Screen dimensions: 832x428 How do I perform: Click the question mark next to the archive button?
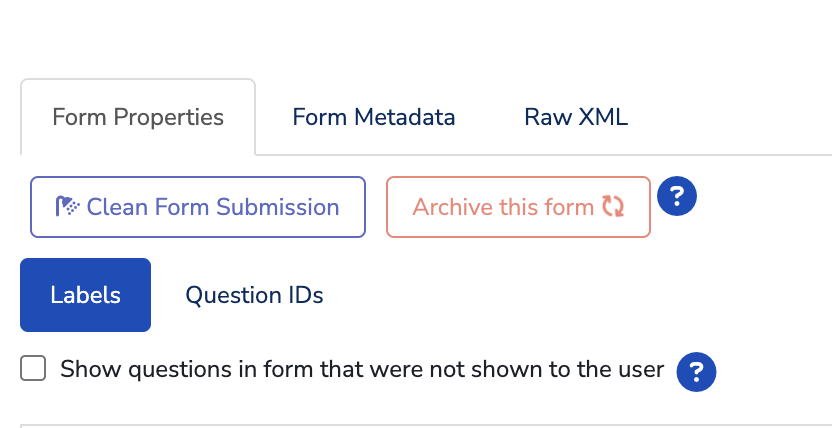point(677,196)
